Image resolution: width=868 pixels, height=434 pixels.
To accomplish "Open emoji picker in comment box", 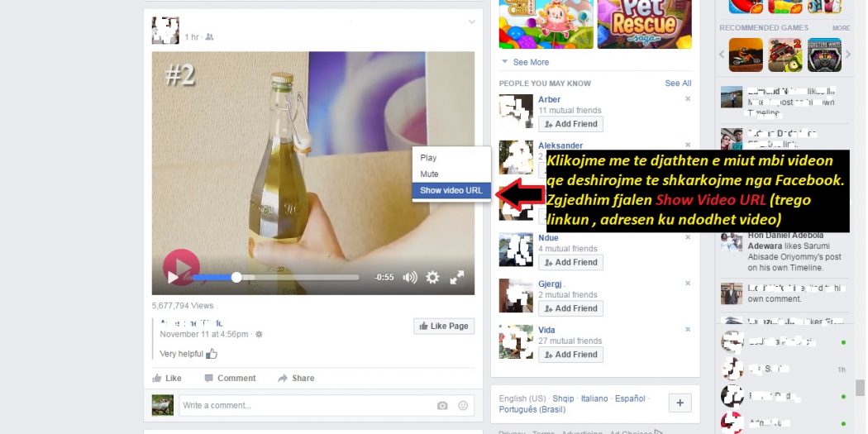I will [463, 406].
